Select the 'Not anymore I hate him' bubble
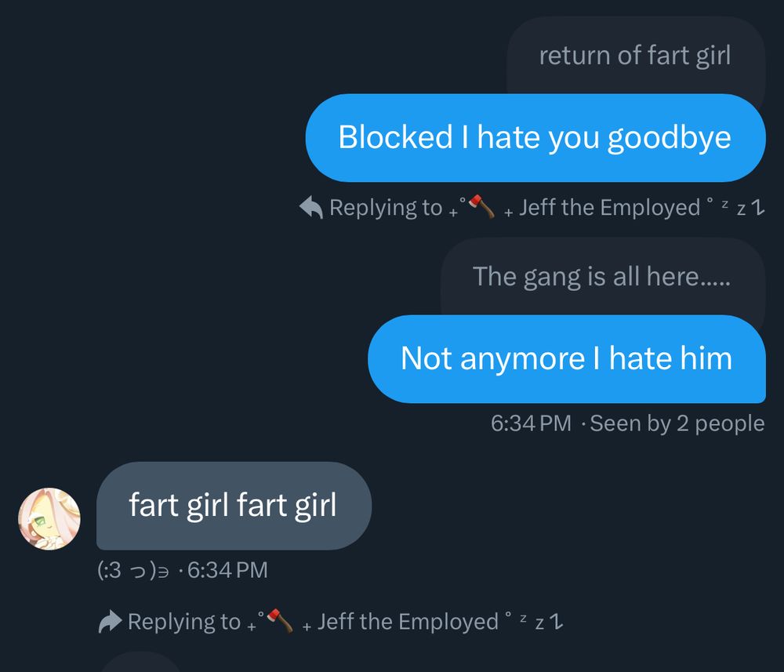Viewport: 784px width, 672px height. (567, 358)
